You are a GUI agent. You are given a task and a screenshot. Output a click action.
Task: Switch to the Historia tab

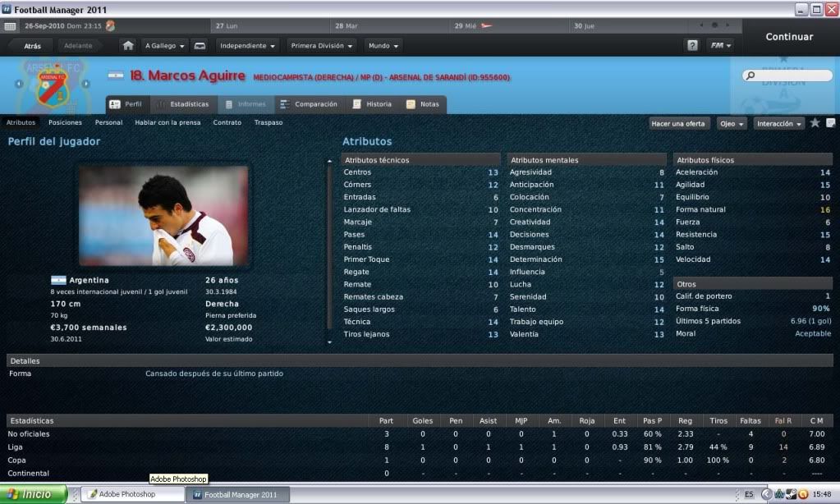[x=372, y=104]
